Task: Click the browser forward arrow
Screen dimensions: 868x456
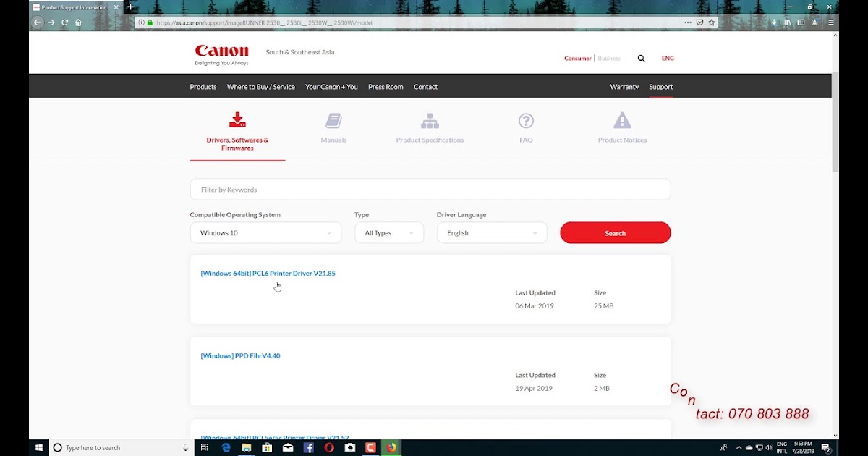Action: (51, 22)
